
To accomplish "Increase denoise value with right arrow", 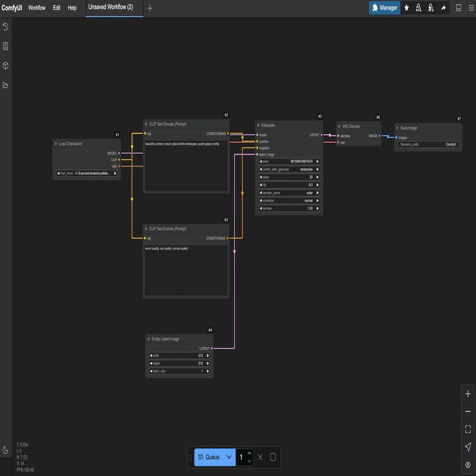I will pos(318,208).
